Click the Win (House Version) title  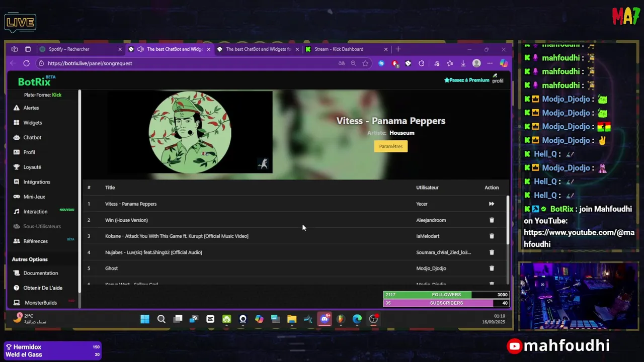(126, 220)
